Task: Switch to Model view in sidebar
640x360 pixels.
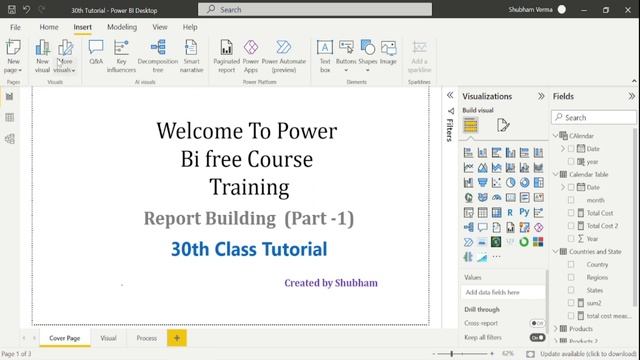Action: pyautogui.click(x=10, y=139)
